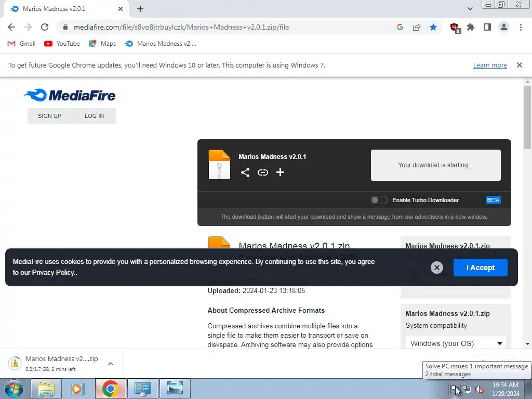This screenshot has width=532, height=399.
Task: Click the BETA badge
Action: pos(493,200)
